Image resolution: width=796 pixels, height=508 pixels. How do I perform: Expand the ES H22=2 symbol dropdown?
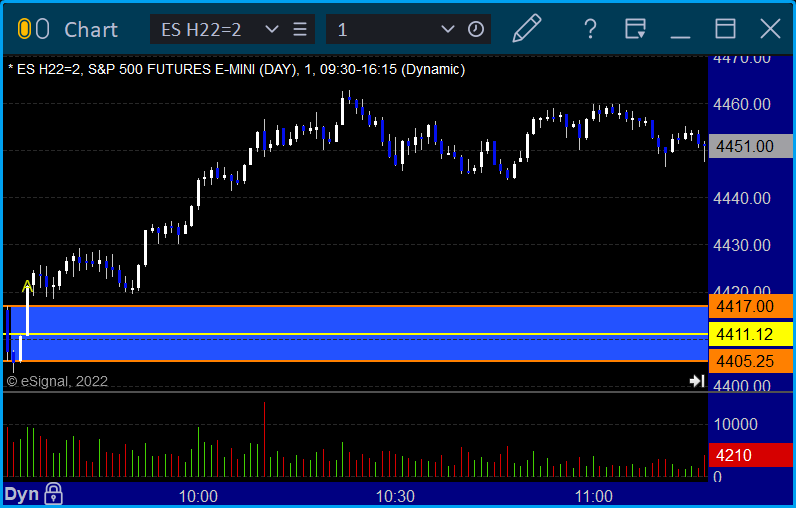[272, 29]
